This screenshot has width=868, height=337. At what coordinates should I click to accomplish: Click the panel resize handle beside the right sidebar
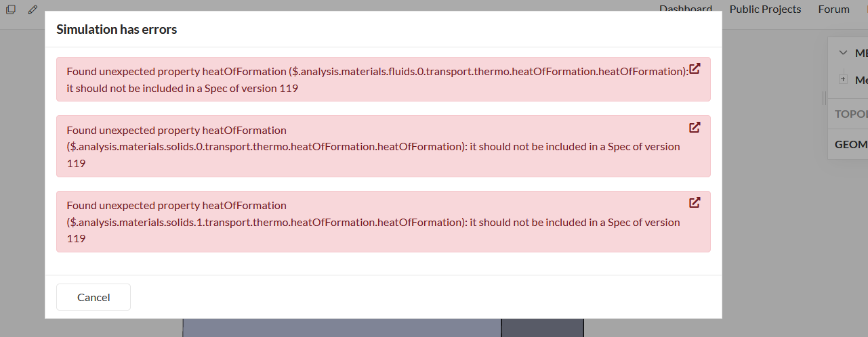(824, 98)
